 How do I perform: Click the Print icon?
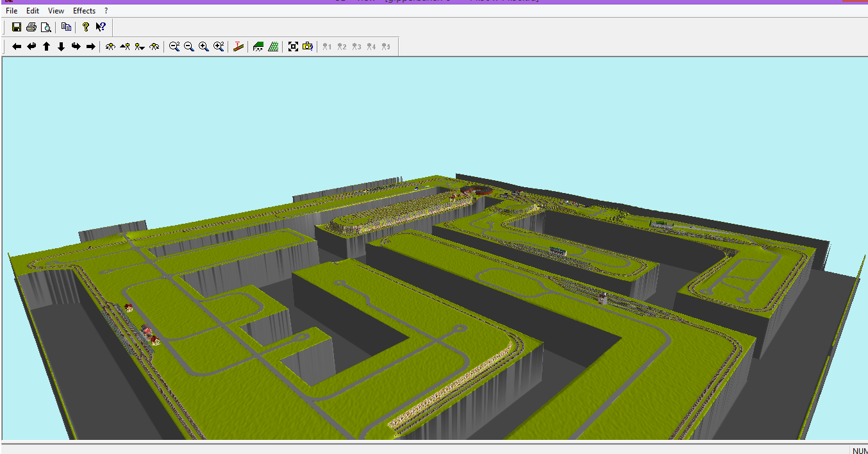[x=31, y=27]
